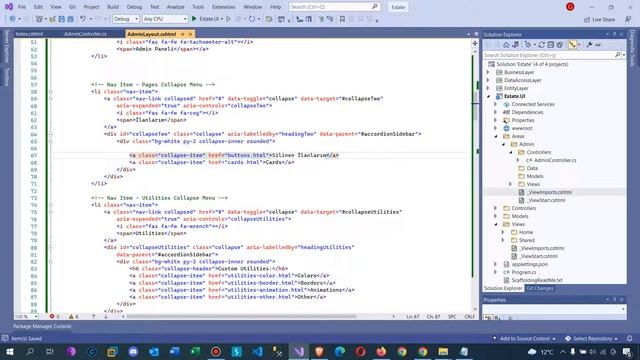Open Discord from taskbar
Screen dimensions: 640x360
pyautogui.click(x=133, y=351)
